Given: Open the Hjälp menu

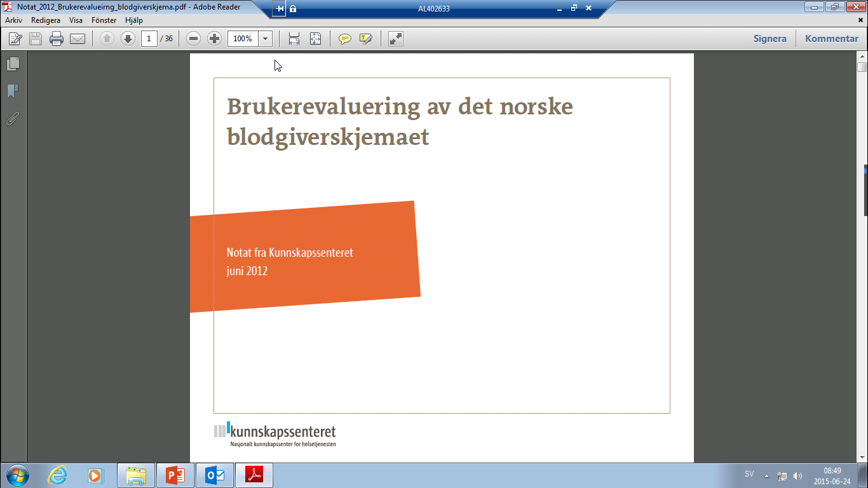Looking at the screenshot, I should point(134,20).
